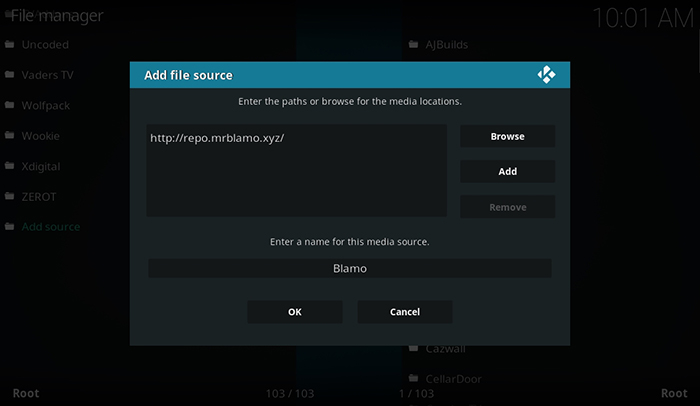Click the right Root path label
700x406 pixels.
click(x=674, y=393)
